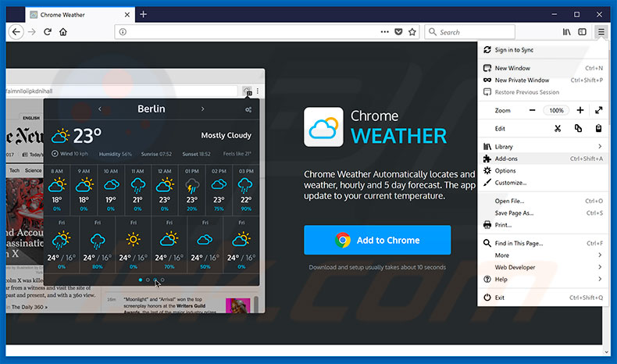Choose Open File... entry

[543, 201]
